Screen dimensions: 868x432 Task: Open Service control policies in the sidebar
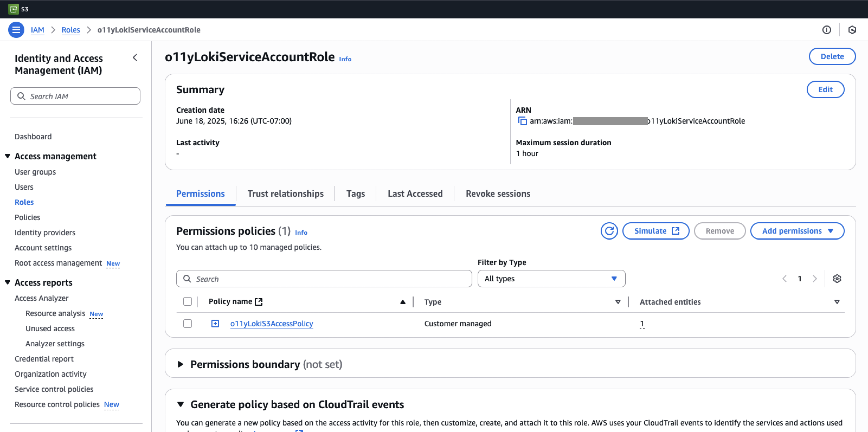pyautogui.click(x=54, y=389)
